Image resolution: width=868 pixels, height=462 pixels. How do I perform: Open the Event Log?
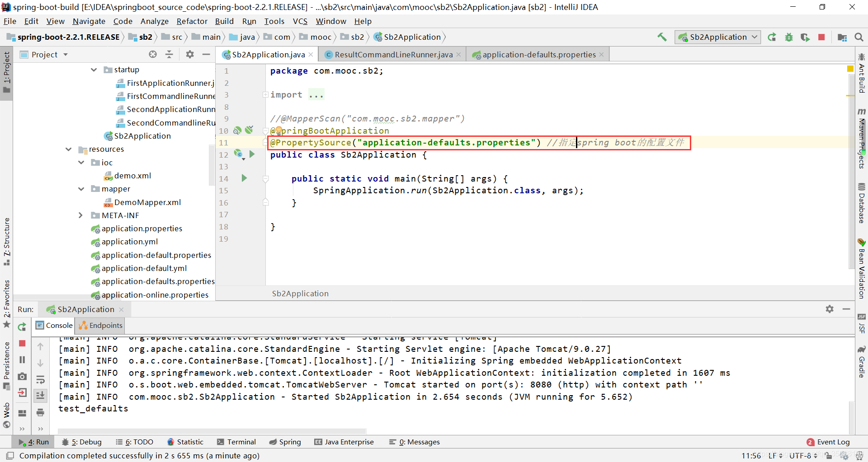pos(828,442)
